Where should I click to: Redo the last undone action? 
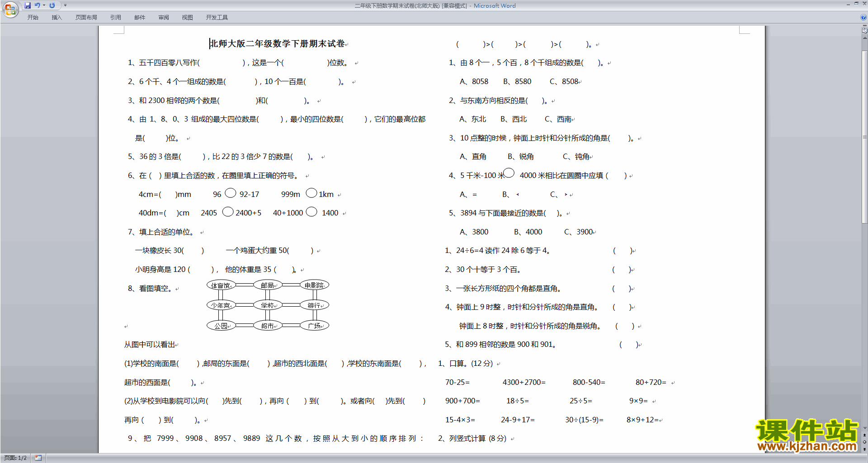coord(52,5)
